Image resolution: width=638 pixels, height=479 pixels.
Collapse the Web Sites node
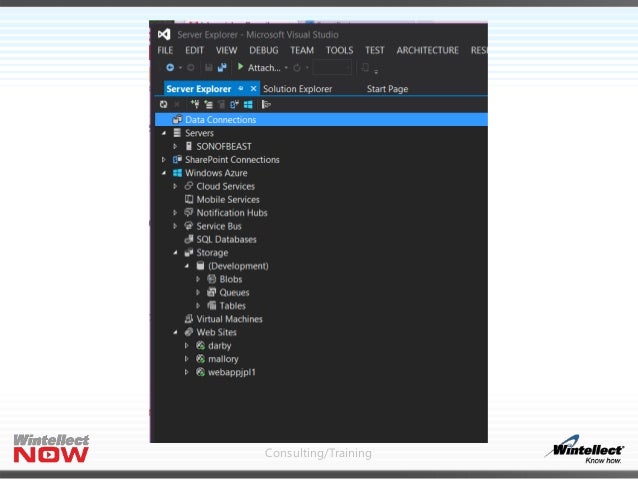point(175,332)
